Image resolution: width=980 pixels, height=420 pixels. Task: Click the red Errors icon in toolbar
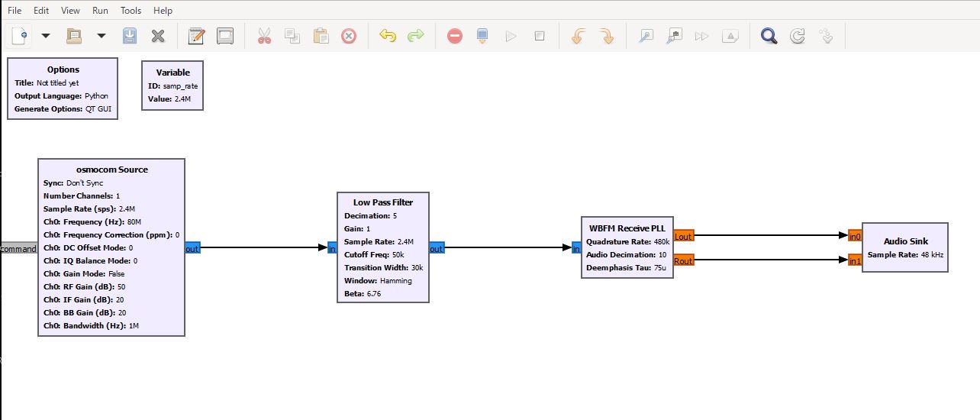tap(455, 36)
